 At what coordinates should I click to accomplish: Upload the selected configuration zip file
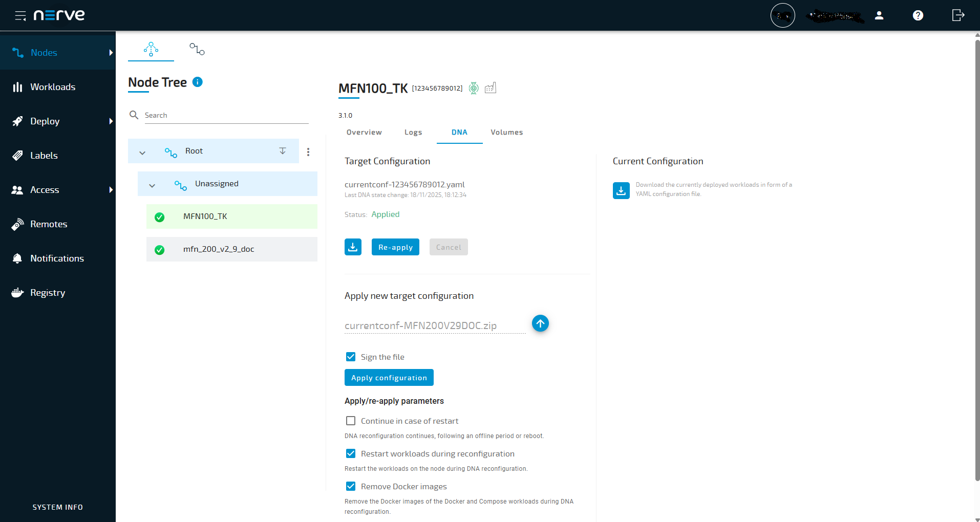tap(540, 323)
